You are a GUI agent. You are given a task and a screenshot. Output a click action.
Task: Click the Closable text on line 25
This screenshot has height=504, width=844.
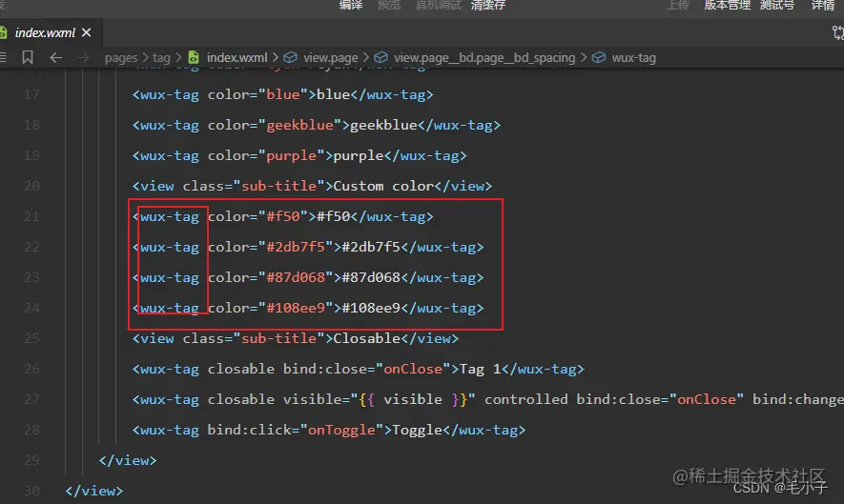point(366,339)
